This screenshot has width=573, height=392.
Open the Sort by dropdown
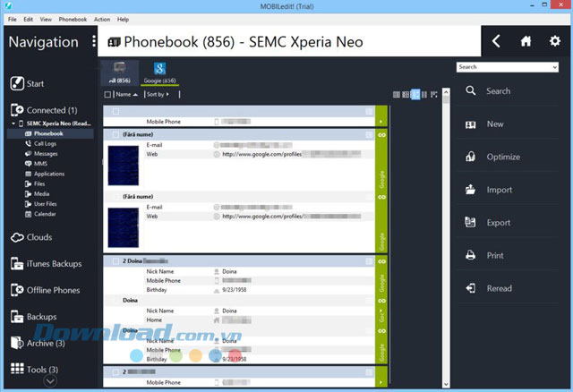[158, 94]
